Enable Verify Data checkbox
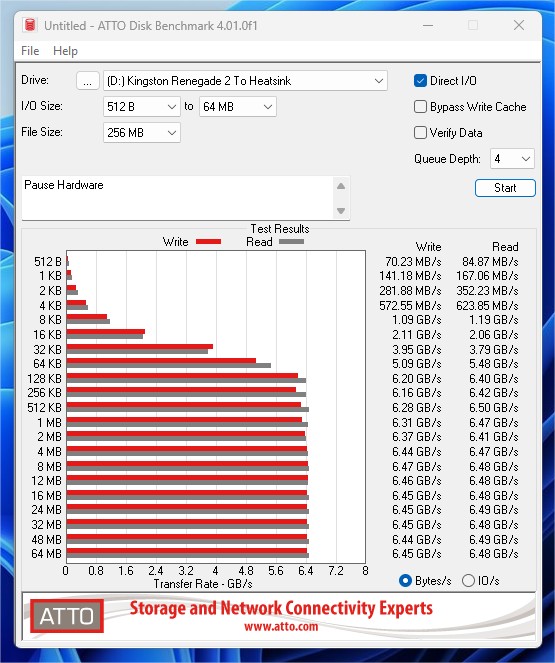555x663 pixels. tap(420, 133)
